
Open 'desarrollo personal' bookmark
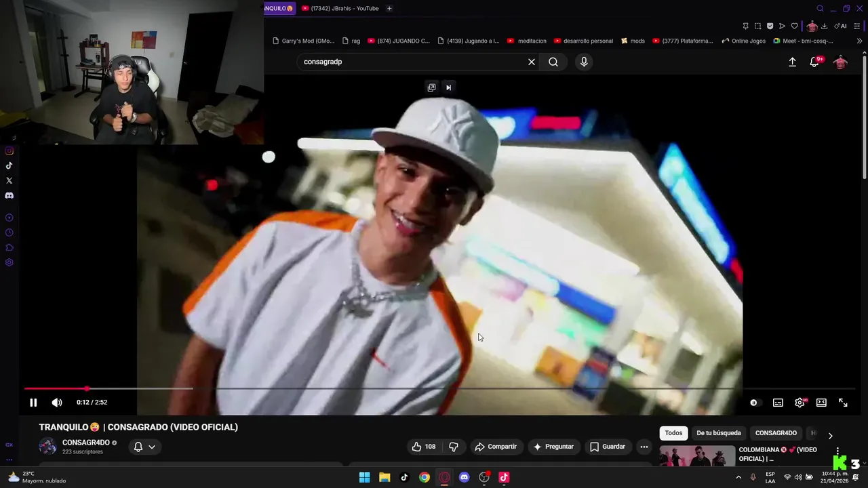click(x=583, y=41)
